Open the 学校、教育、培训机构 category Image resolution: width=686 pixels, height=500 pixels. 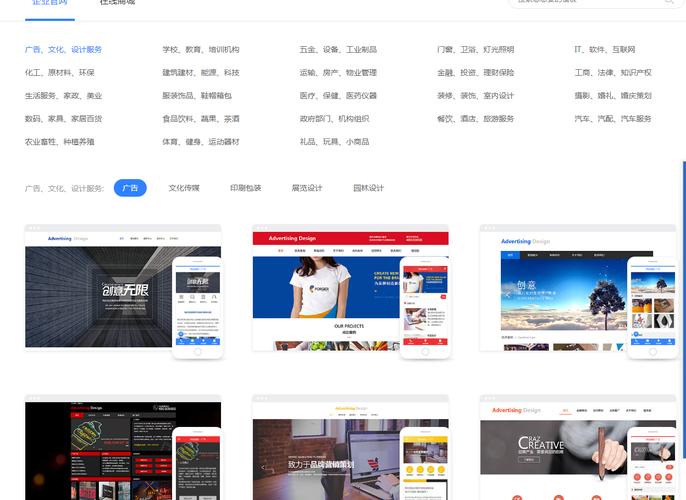[201, 49]
